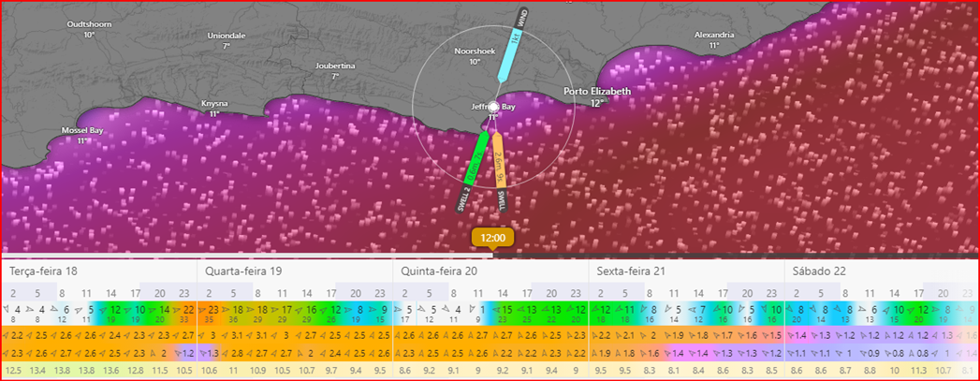Click the swell period value 9.7
This screenshot has width=980, height=381.
click(331, 371)
